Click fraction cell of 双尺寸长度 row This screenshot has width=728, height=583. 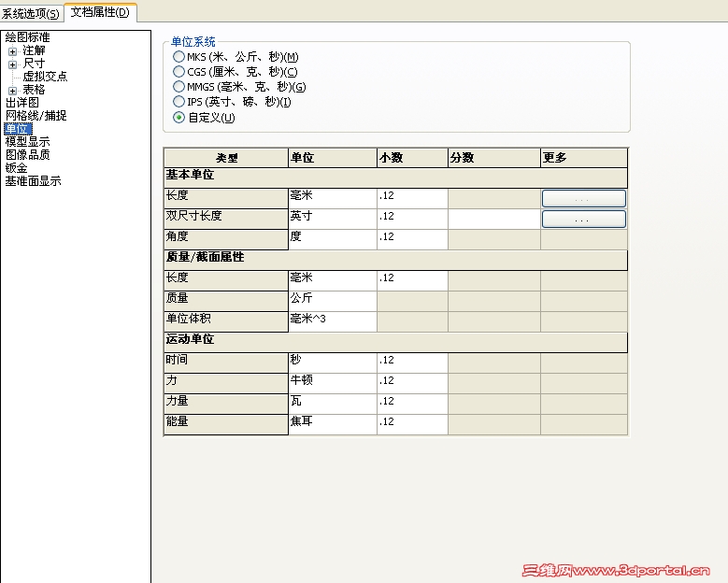tap(494, 219)
